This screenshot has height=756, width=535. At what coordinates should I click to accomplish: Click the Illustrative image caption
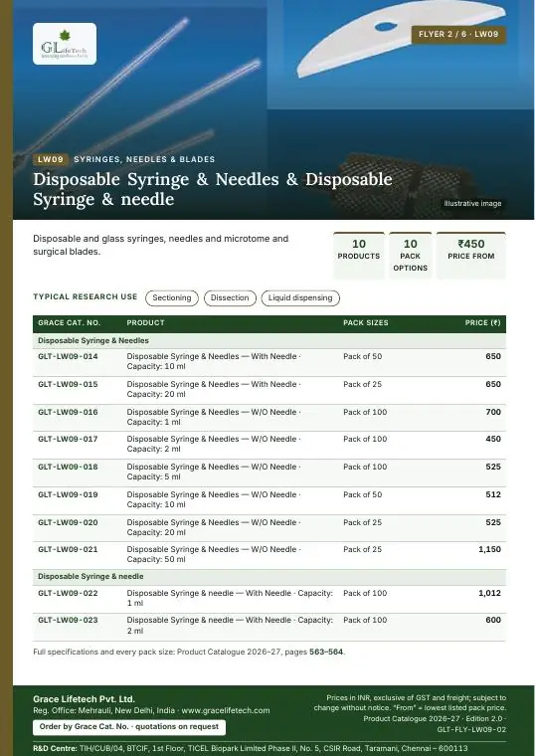(x=472, y=204)
